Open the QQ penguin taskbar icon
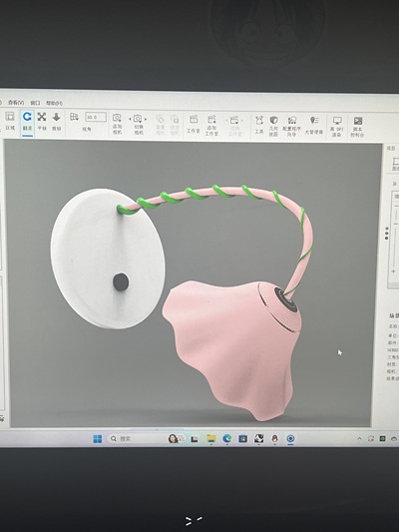This screenshot has height=532, width=399. tap(275, 439)
